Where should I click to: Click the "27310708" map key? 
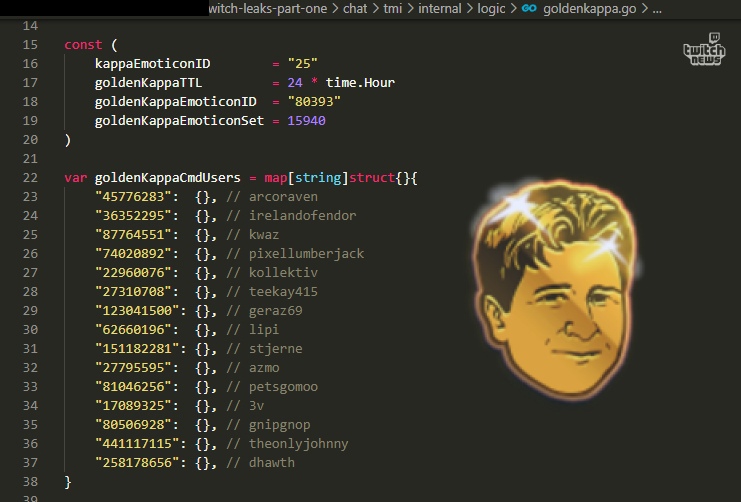[133, 292]
